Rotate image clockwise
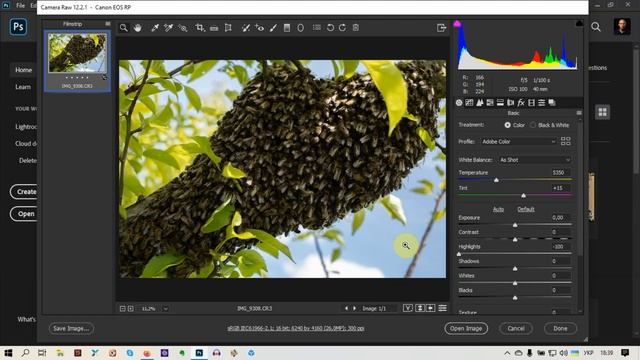This screenshot has width=640, height=360. pos(342,28)
